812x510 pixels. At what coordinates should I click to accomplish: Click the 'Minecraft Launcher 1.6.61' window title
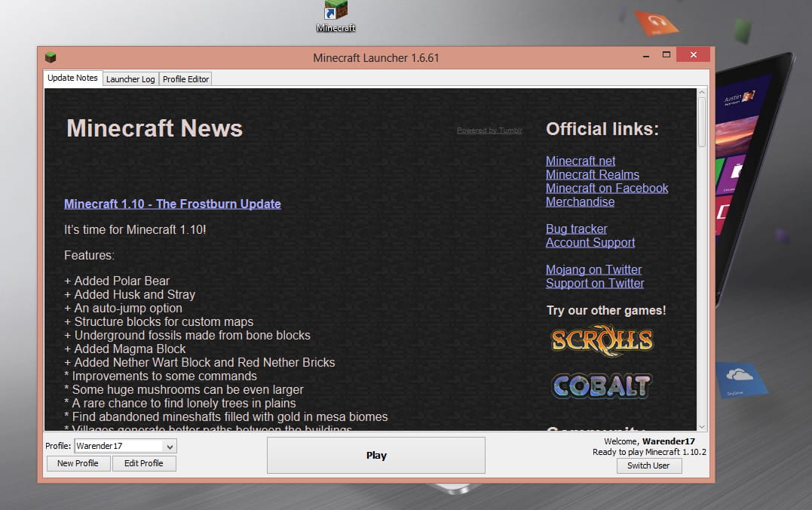[376, 58]
